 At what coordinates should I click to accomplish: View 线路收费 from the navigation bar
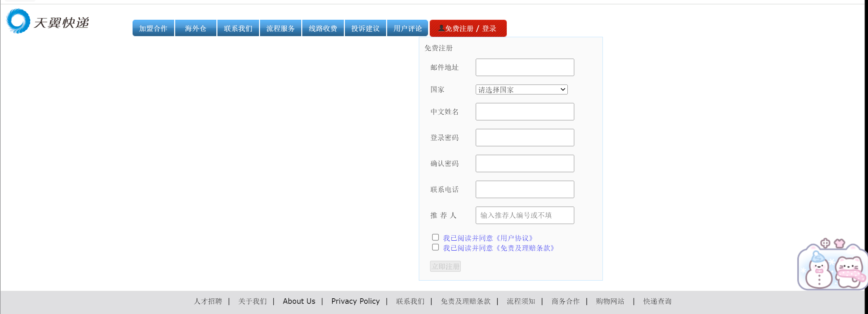pyautogui.click(x=323, y=28)
